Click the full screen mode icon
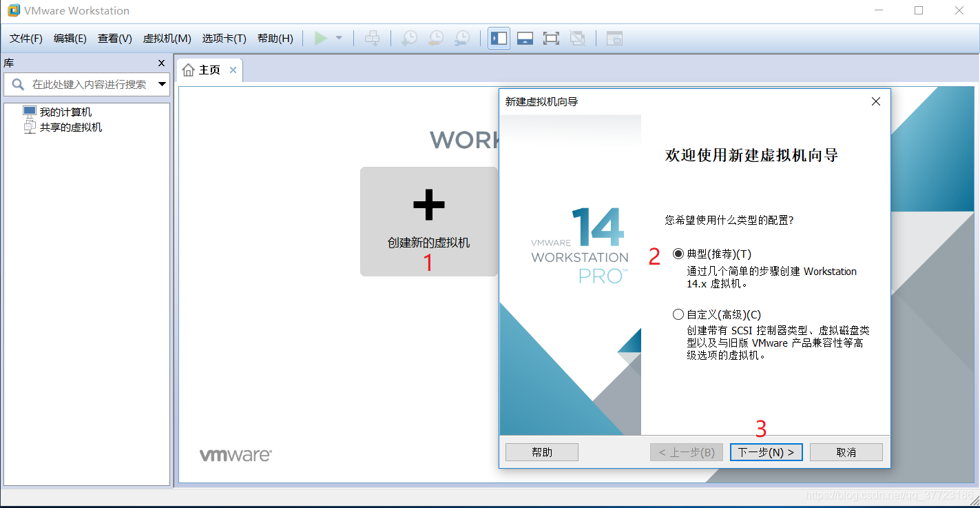 [x=551, y=39]
